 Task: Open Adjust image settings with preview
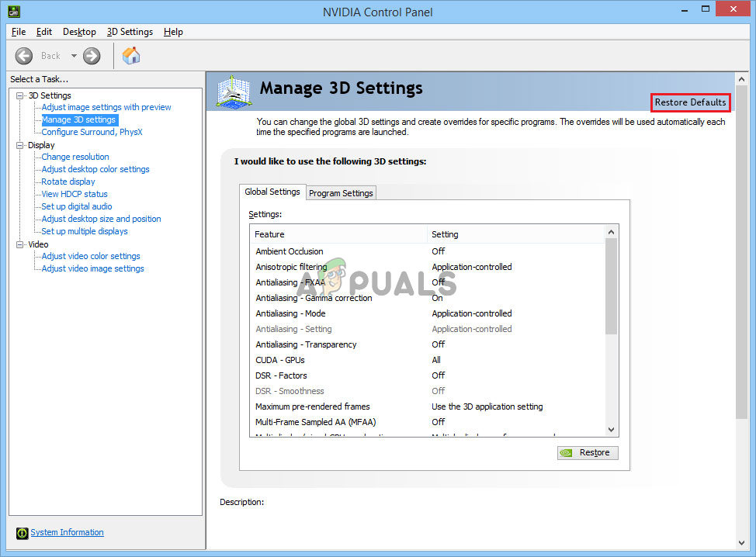[x=106, y=107]
